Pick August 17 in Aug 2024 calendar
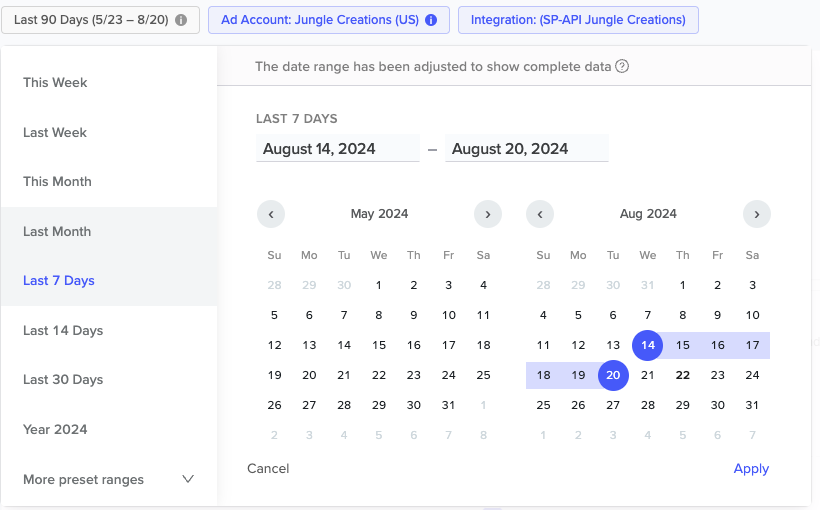Viewport: 820px width, 510px height. point(752,345)
